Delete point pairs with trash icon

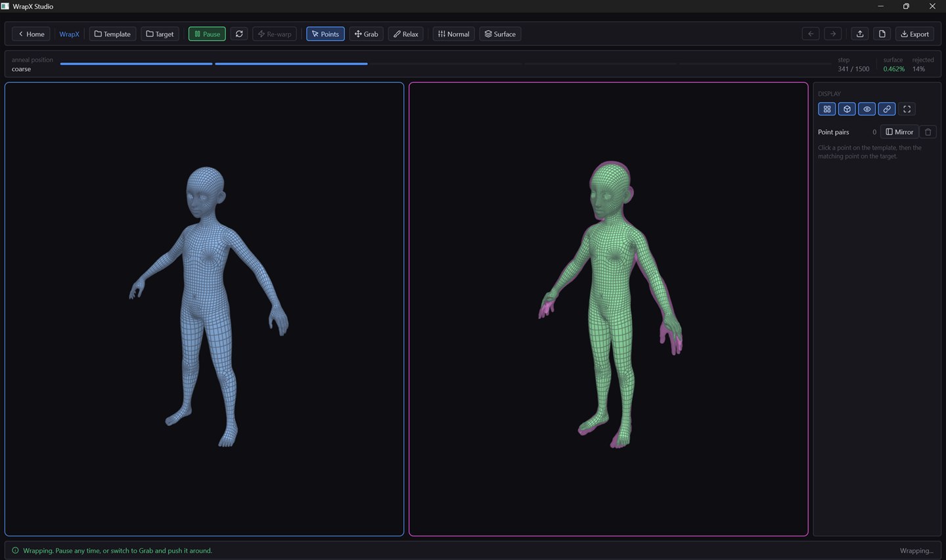[x=928, y=132]
